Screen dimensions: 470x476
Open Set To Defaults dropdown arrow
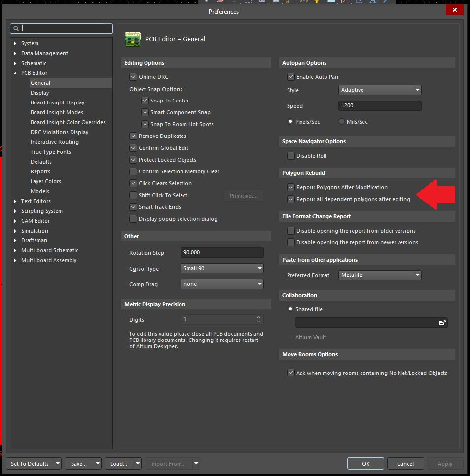click(x=58, y=464)
